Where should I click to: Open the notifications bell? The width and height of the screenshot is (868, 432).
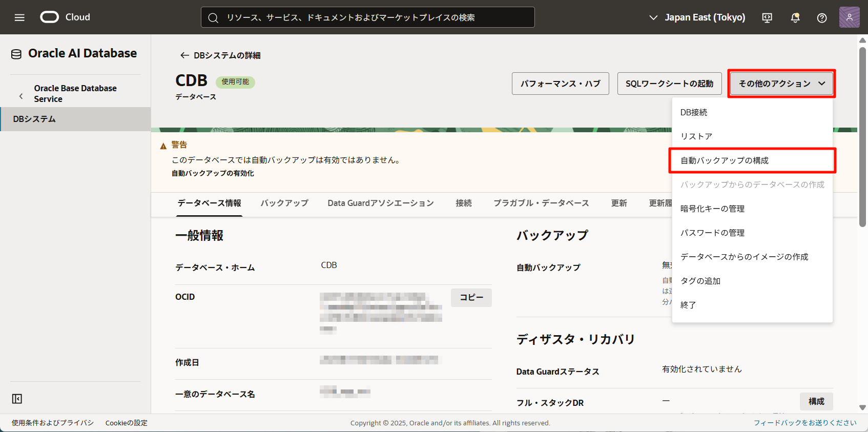click(795, 18)
